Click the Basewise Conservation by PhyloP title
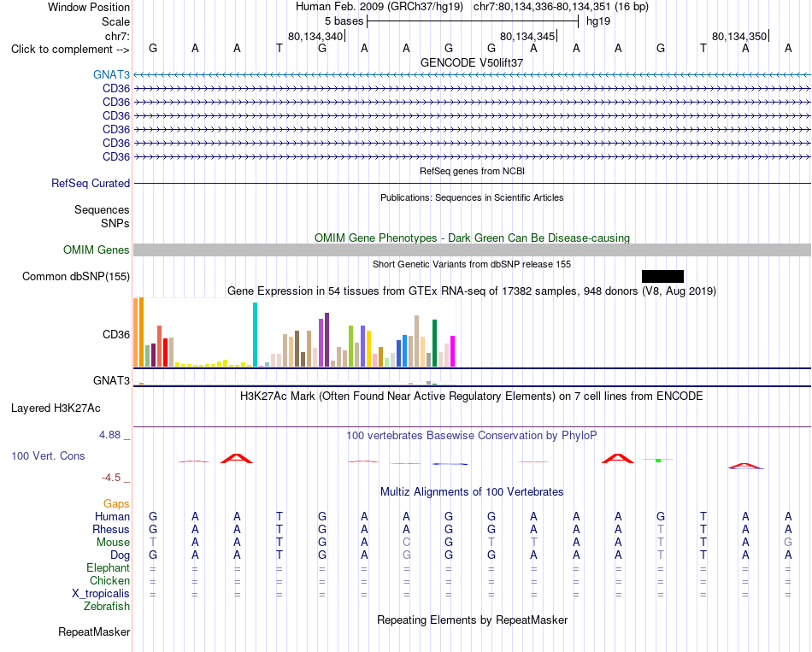Viewport: 812px width, 652px height. 472,436
